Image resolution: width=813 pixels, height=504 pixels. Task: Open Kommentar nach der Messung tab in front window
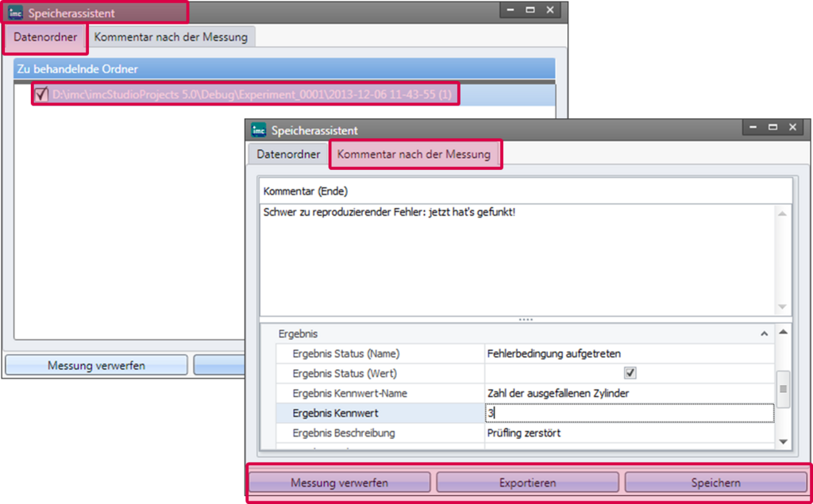tap(414, 154)
